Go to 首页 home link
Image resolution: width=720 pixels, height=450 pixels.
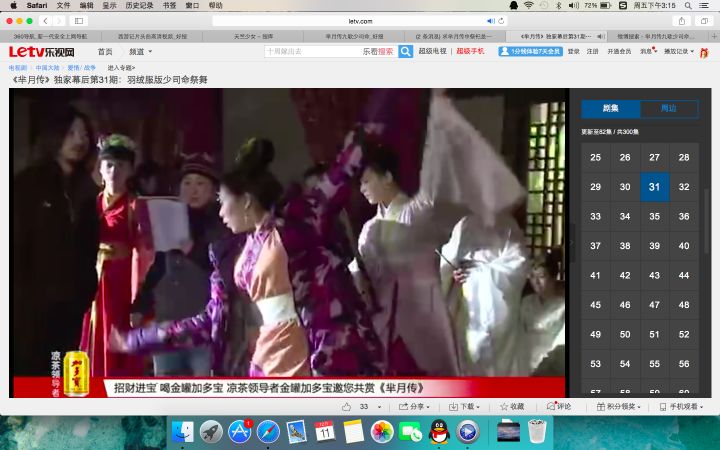[105, 51]
